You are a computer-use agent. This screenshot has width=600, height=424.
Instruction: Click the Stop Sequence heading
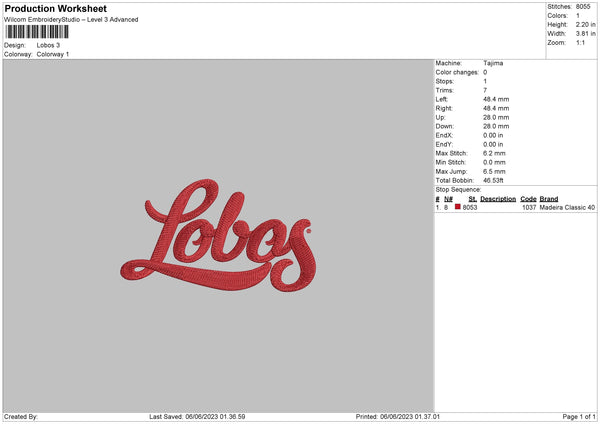pos(458,190)
